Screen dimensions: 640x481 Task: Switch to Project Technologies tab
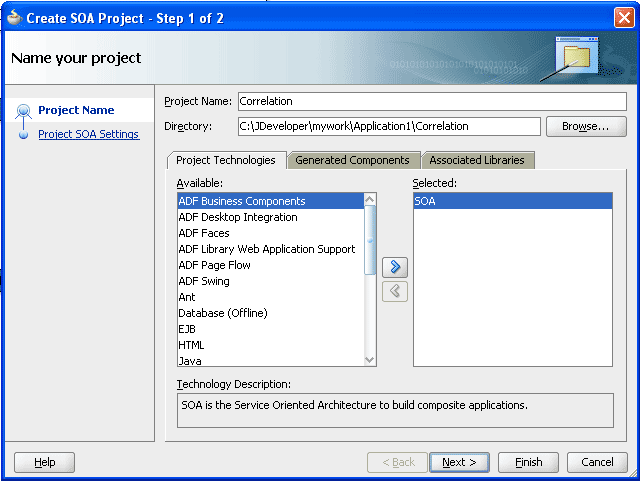click(x=226, y=160)
